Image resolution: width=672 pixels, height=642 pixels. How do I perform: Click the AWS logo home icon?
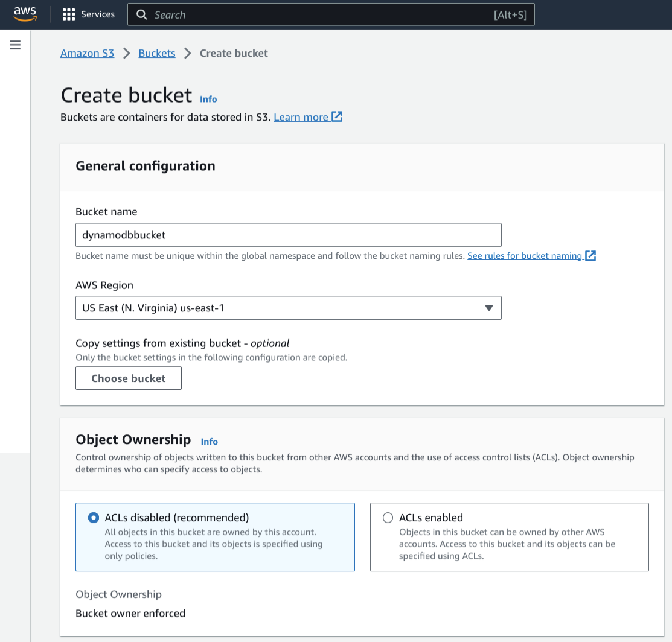click(25, 14)
